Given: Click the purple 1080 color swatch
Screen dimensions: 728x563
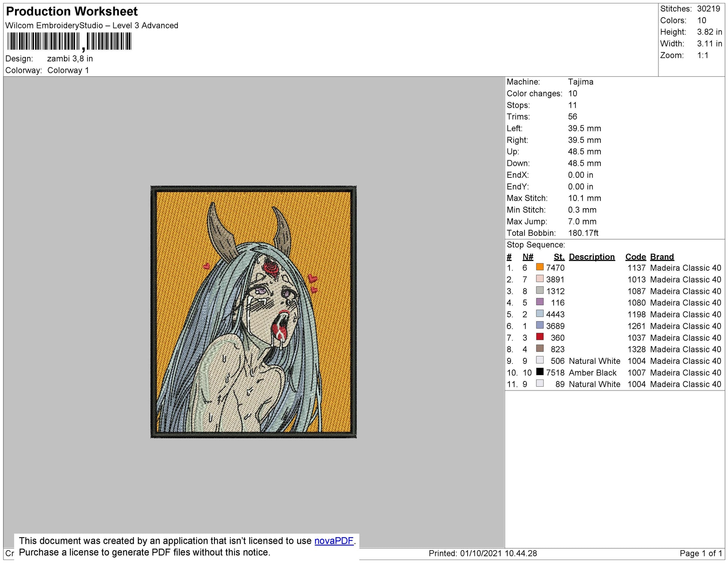Looking at the screenshot, I should 539,302.
